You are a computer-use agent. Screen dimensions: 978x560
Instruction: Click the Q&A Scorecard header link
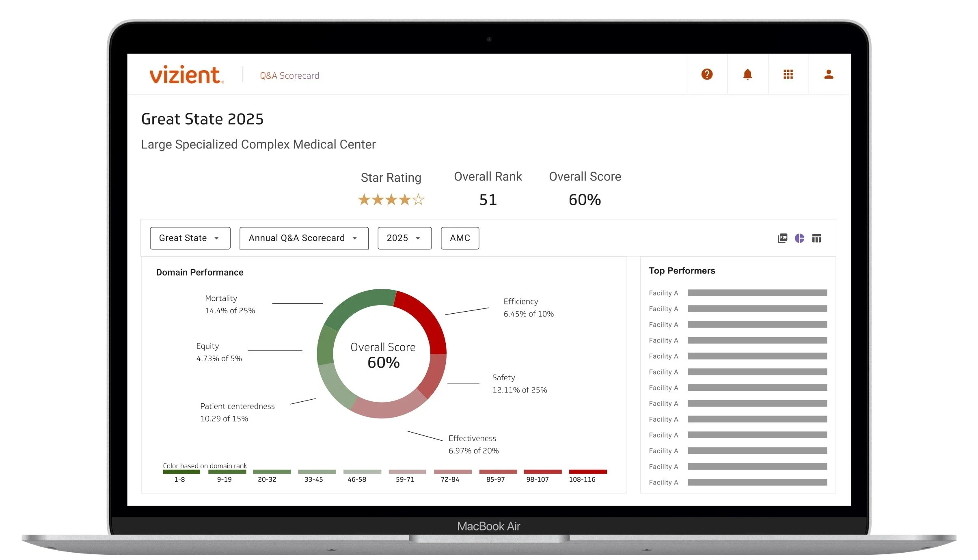click(x=289, y=76)
